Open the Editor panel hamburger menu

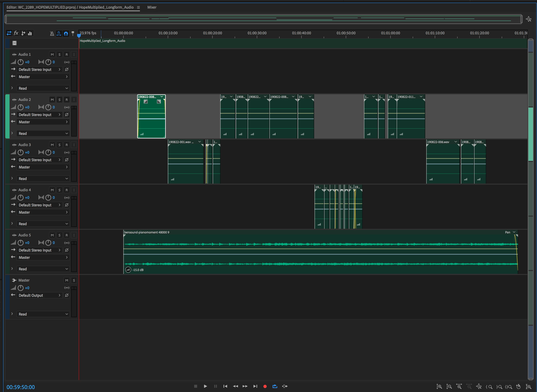(138, 7)
